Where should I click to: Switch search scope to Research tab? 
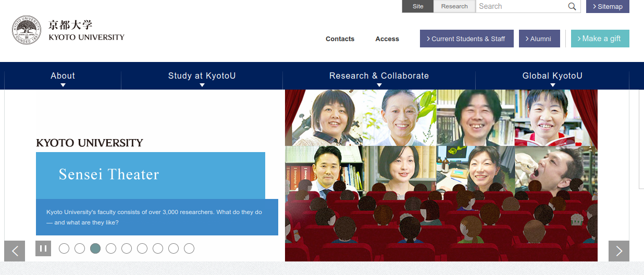click(454, 6)
